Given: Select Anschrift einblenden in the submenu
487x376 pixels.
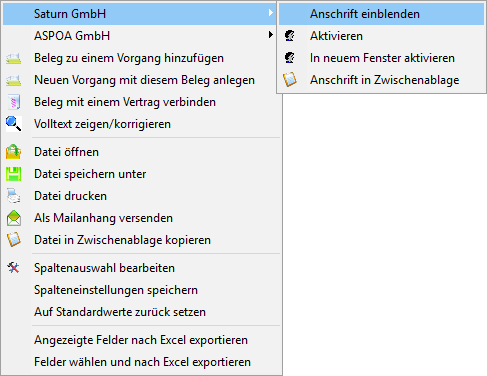Looking at the screenshot, I should [x=381, y=14].
